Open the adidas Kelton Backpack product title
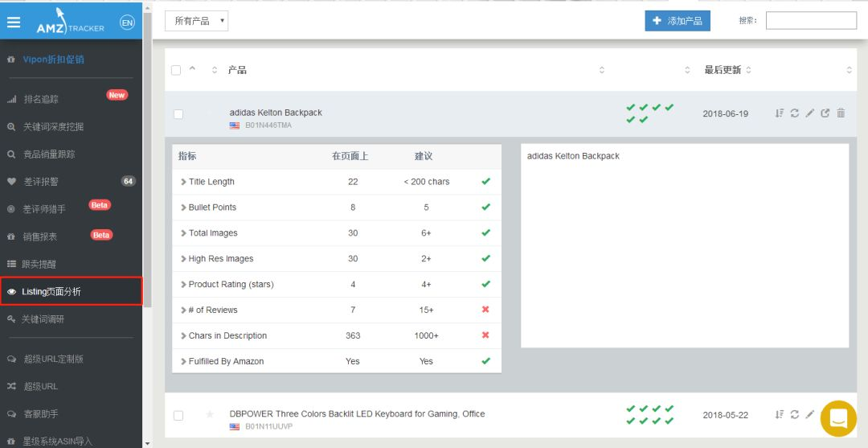868x448 pixels. tap(276, 113)
